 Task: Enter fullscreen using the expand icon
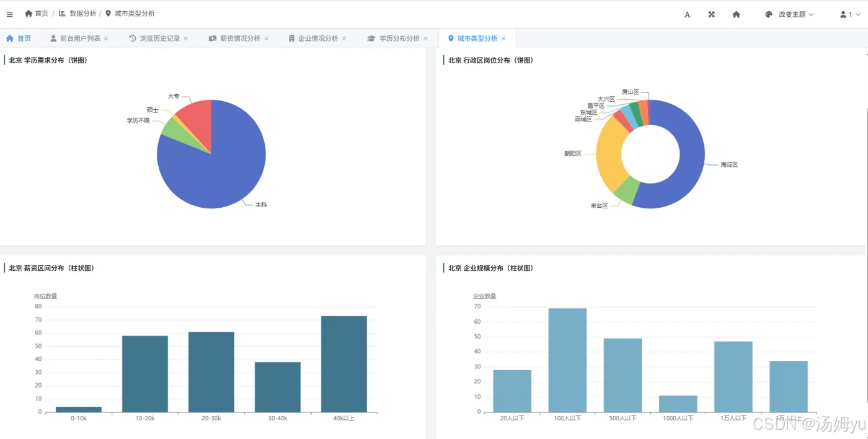712,14
